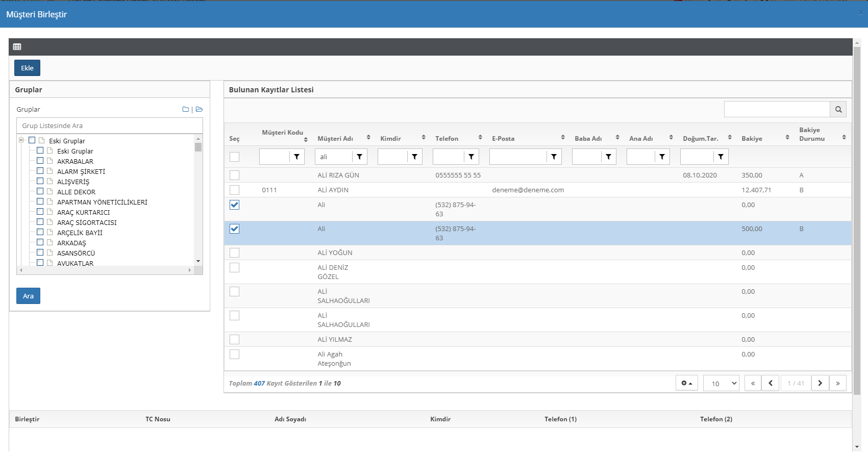The image size is (868, 456).
Task: Click the collapse all groups folder icon
Action: click(186, 110)
